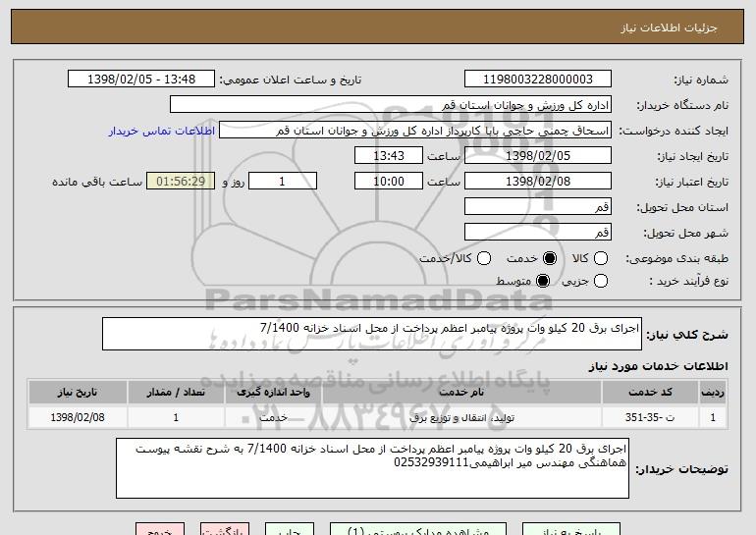This screenshot has height=535, width=756.
Task: Click the شهر محل تحویل label
Action: (x=685, y=233)
